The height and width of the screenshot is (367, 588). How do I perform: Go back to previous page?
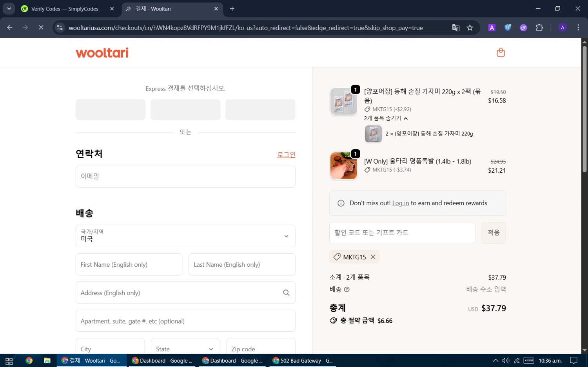[x=10, y=27]
